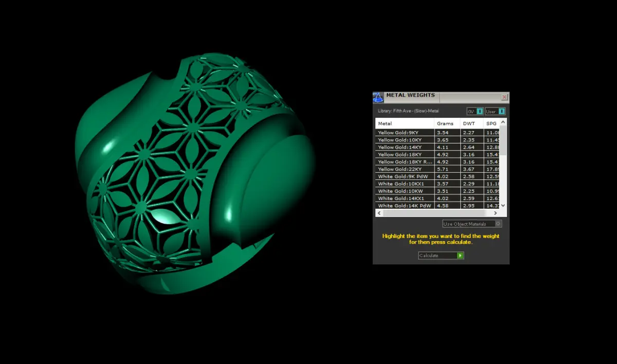Click the 2.35 DWT value
This screenshot has height=364, width=617.
468,140
